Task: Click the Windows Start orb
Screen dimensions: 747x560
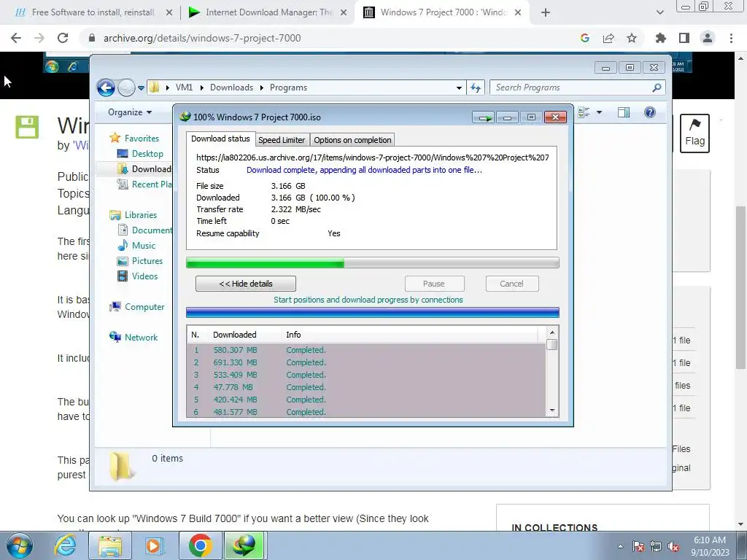Action: point(20,545)
